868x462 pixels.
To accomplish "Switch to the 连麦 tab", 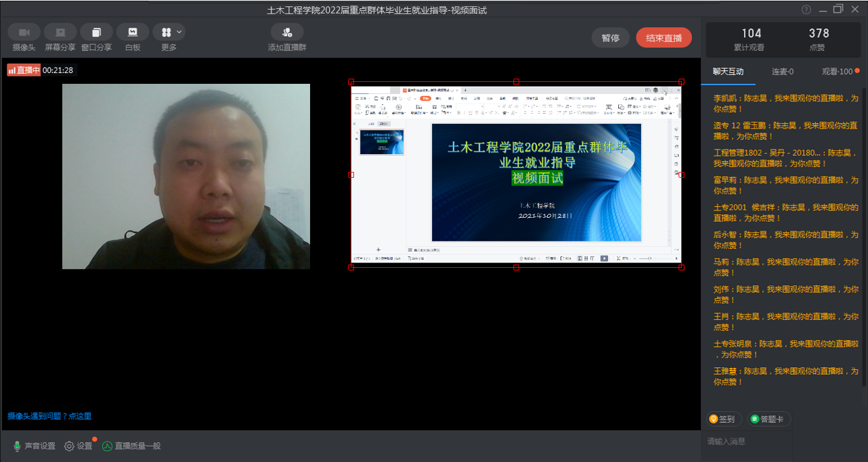I will tap(782, 72).
